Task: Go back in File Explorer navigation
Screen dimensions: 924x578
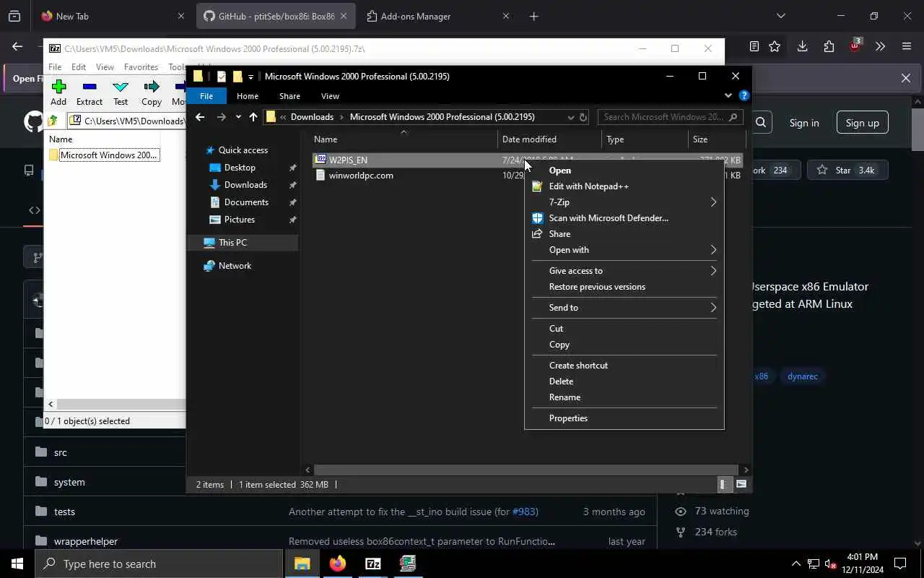Action: 200,117
